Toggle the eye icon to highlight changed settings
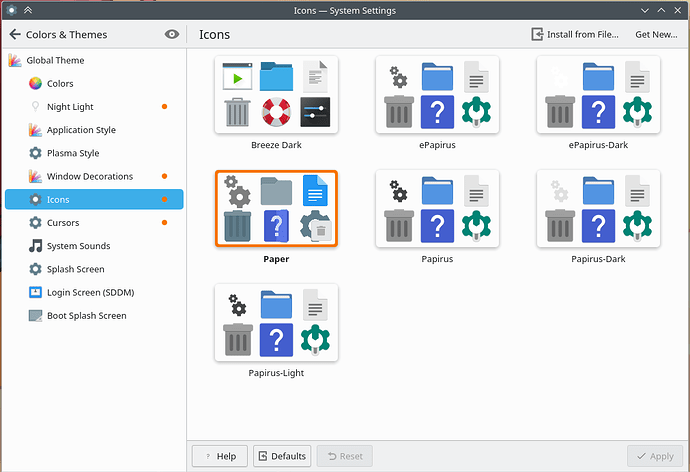This screenshot has height=472, width=690. click(172, 34)
